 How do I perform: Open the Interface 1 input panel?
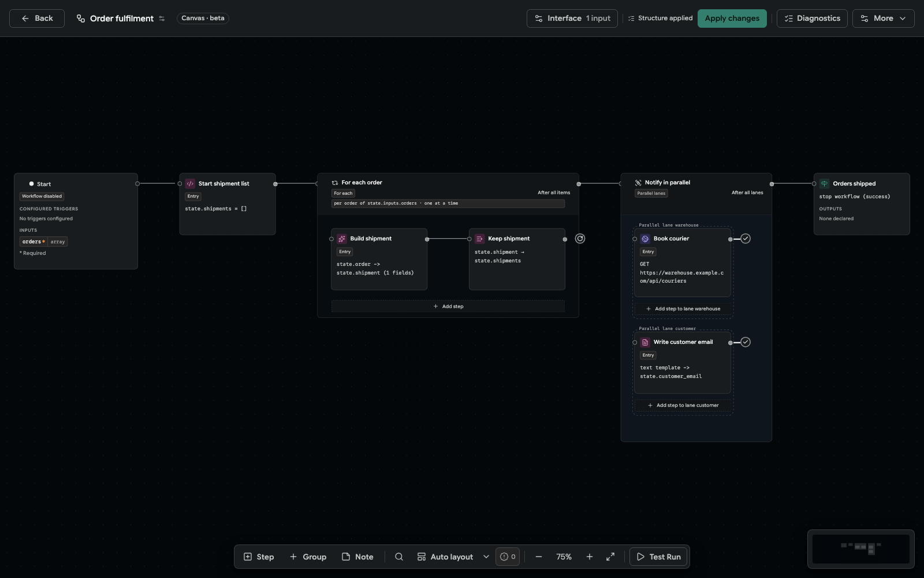572,18
